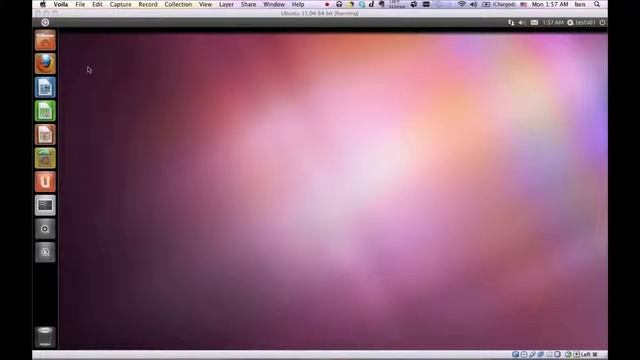Click VirtualBox hard disk activity status icon
This screenshot has width=640, height=360.
coord(516,354)
